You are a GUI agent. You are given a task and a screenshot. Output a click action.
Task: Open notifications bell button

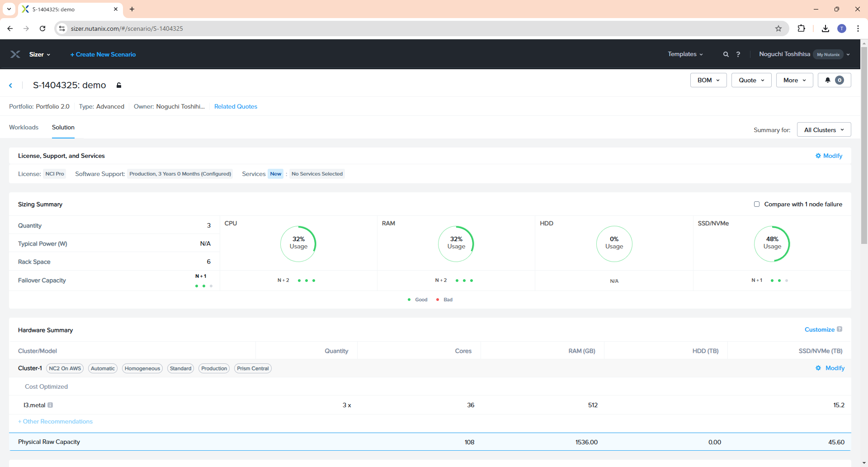pos(835,80)
